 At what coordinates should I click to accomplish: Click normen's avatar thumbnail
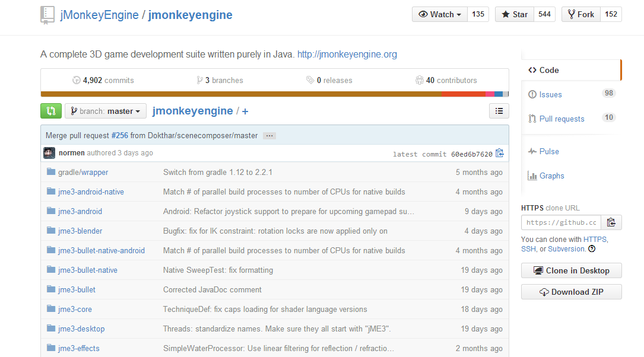point(49,153)
